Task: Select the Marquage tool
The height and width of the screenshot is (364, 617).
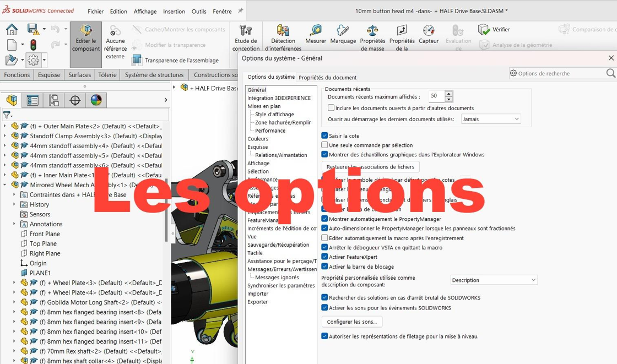Action: (343, 34)
